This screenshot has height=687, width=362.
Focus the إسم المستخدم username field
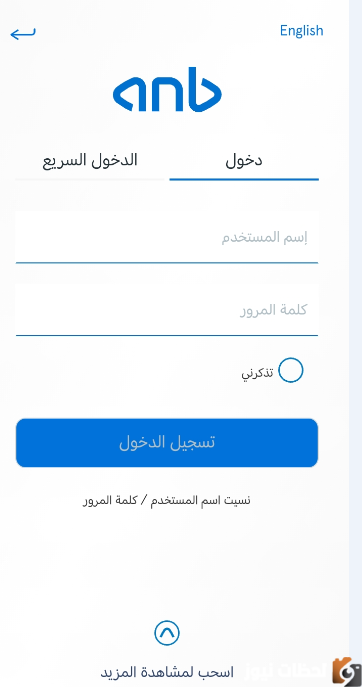(x=167, y=238)
